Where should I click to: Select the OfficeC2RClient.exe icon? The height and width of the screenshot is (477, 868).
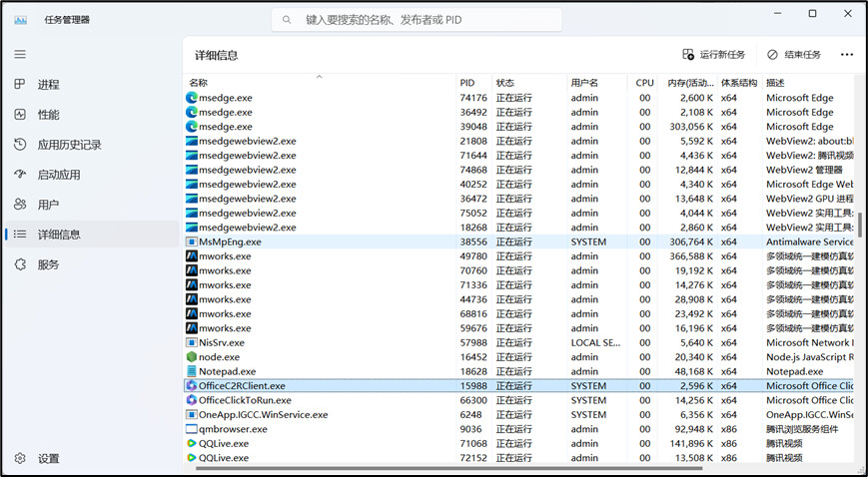[x=192, y=385]
